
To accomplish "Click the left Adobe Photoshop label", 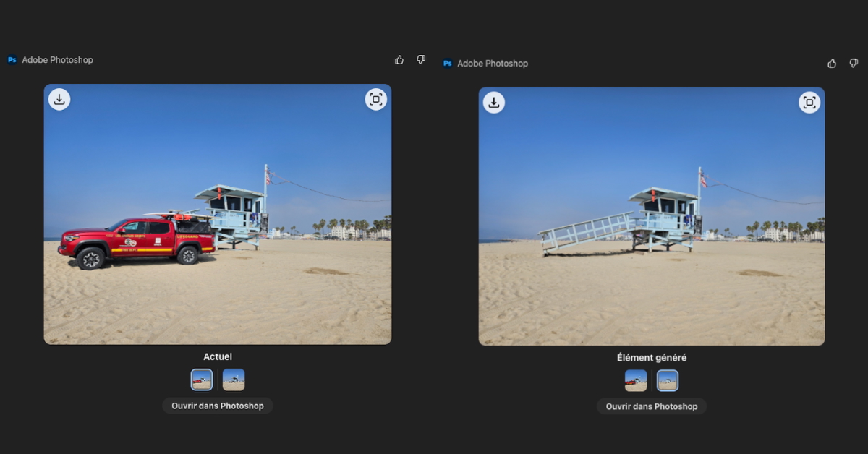I will coord(57,60).
